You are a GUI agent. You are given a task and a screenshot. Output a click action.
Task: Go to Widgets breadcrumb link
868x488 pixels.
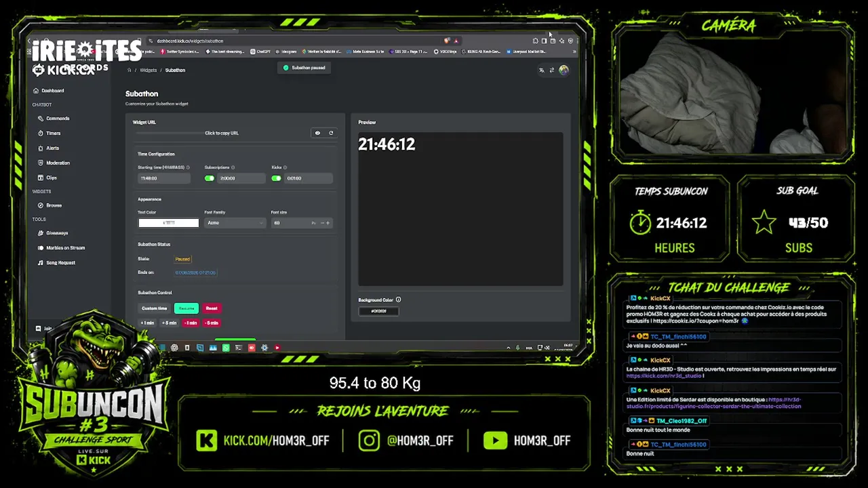[149, 70]
